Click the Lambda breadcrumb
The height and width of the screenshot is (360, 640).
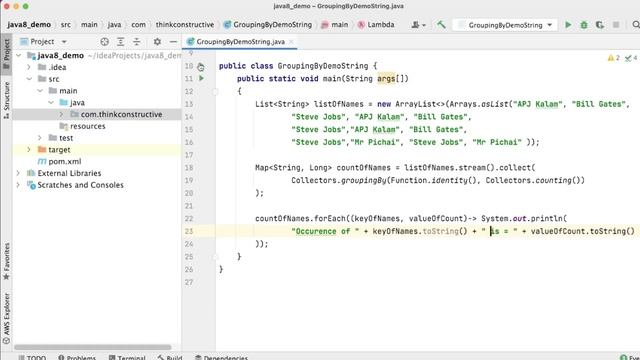[x=376, y=24]
